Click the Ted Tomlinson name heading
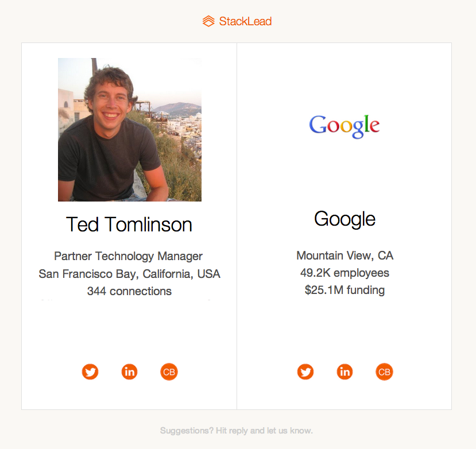 (129, 225)
